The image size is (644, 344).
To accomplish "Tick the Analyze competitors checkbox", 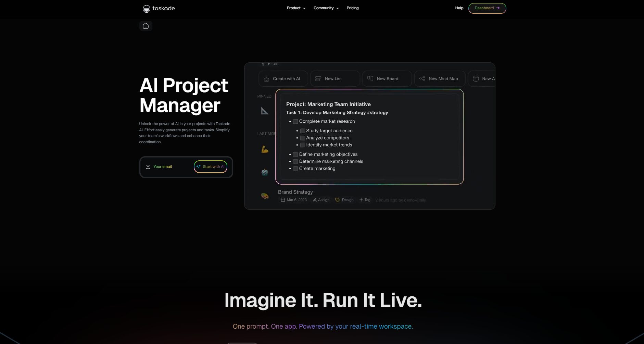I will point(303,138).
